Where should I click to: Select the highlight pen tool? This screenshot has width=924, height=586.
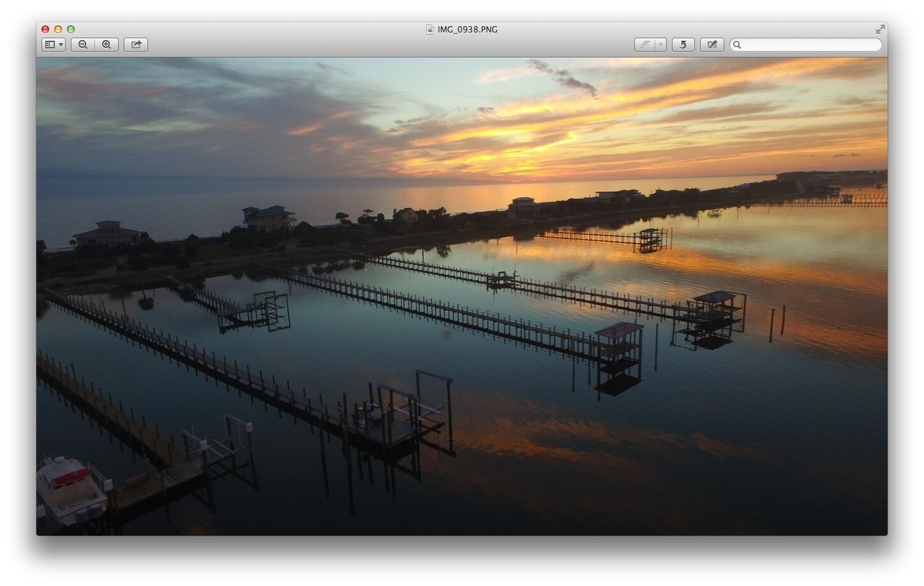tap(645, 45)
